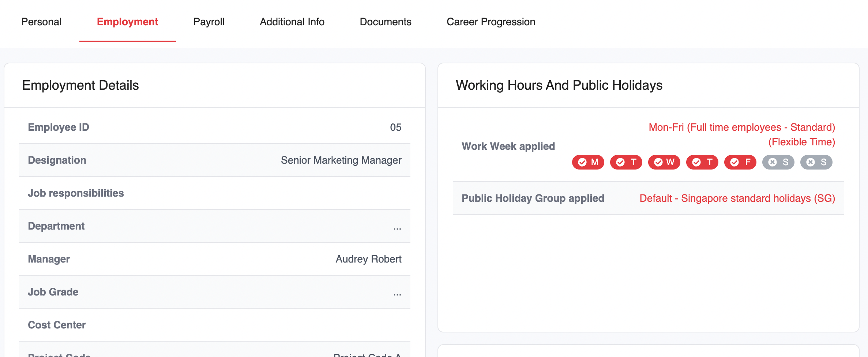Open the Documents tab
Screen dimensions: 868x357
(x=386, y=22)
